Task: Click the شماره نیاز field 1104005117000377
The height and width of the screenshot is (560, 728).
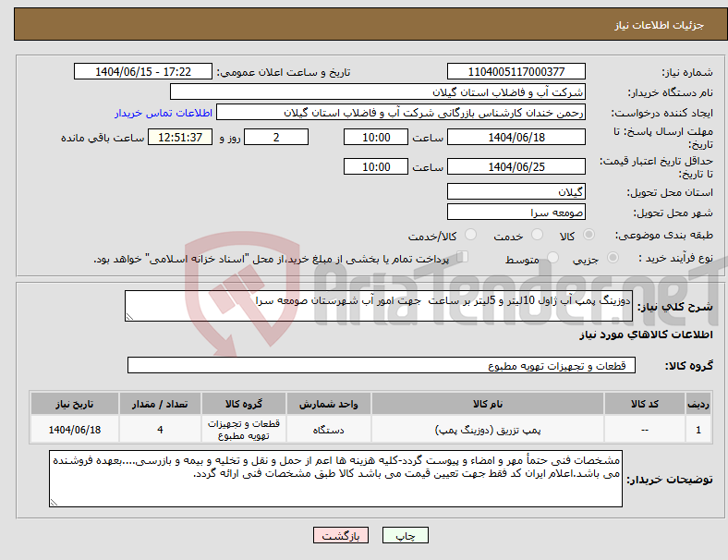Action: (516, 71)
